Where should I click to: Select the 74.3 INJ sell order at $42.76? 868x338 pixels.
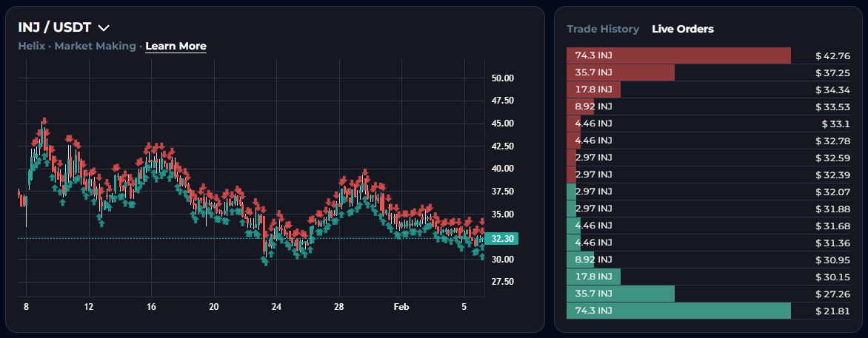tap(708, 55)
